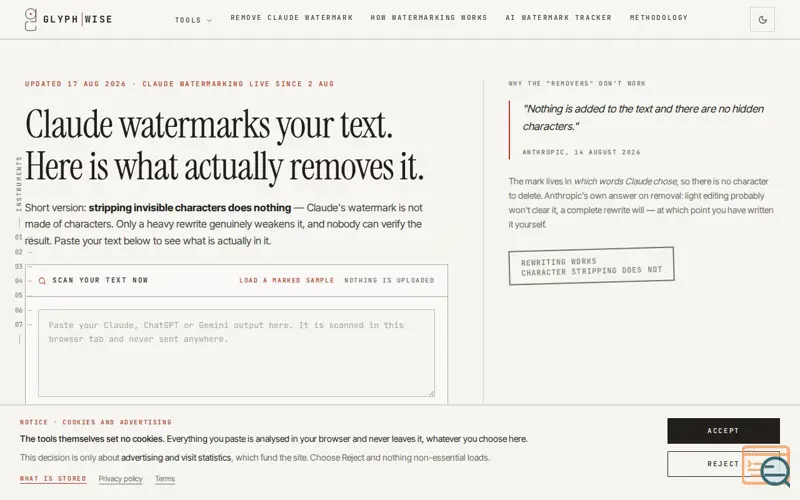Click the 'Anthropic, 14 August 2026' attribution
Screen dimensions: 800x500
(581, 152)
